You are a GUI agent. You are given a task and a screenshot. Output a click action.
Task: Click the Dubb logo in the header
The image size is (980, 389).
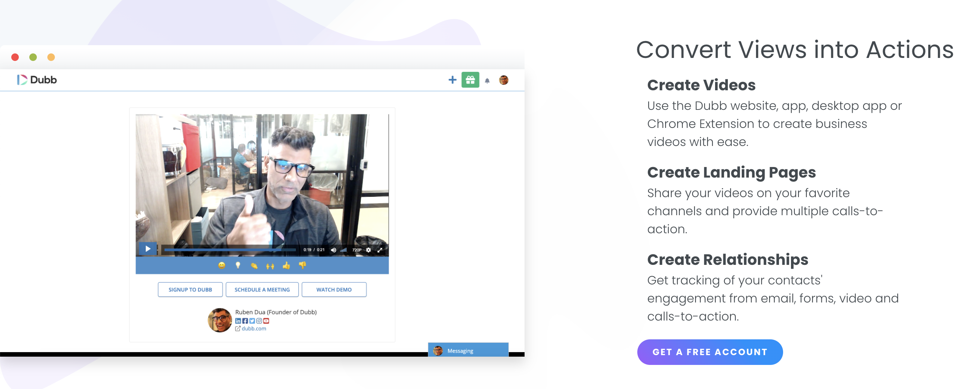[x=37, y=80]
